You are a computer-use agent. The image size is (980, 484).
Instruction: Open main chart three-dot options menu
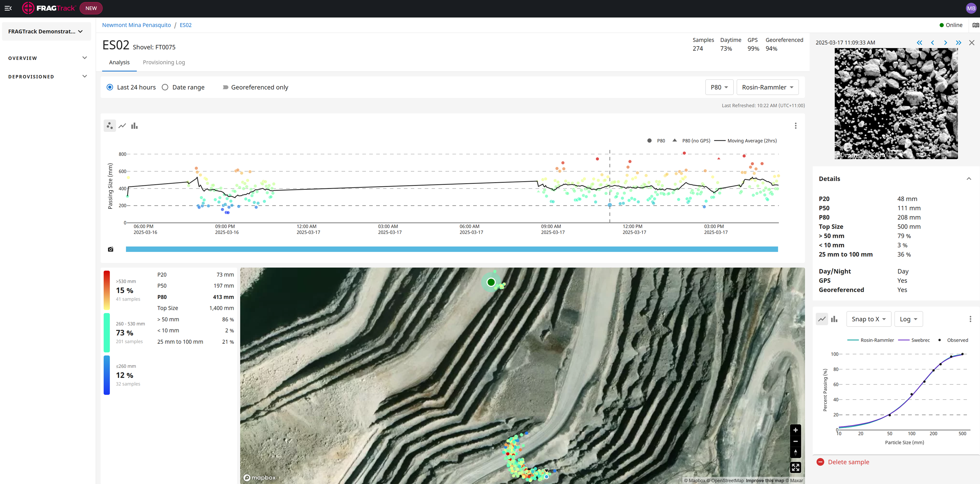(796, 126)
